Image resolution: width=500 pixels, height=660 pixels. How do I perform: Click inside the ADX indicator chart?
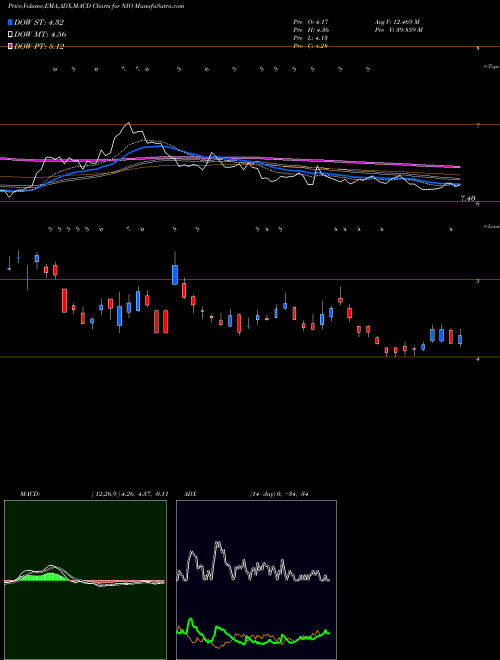point(256,580)
